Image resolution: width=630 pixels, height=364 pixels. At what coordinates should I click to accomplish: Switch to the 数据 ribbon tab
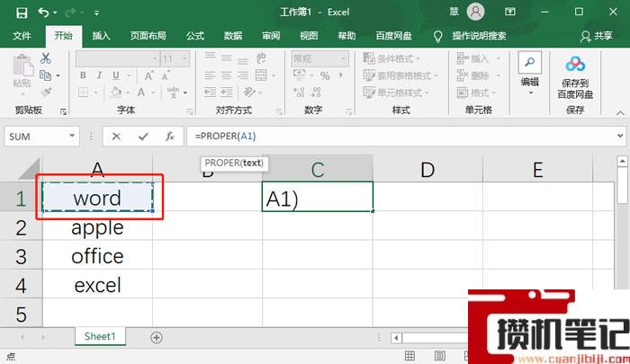click(x=233, y=36)
